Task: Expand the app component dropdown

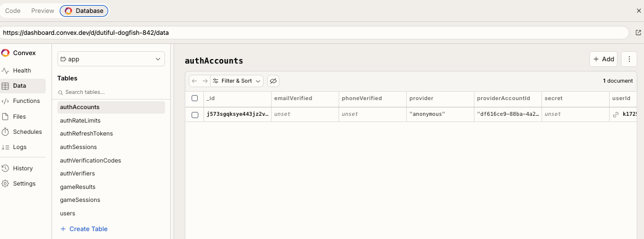Action: click(111, 59)
